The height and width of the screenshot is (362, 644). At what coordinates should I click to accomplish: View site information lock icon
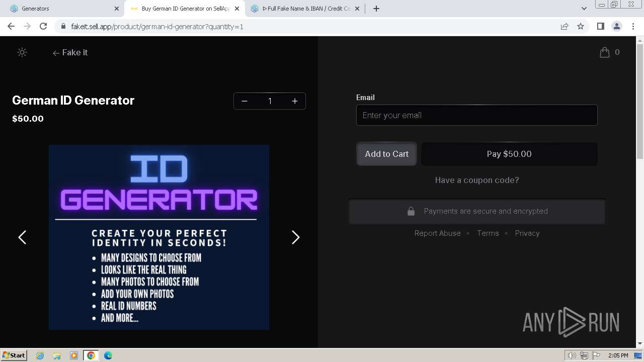(x=63, y=26)
